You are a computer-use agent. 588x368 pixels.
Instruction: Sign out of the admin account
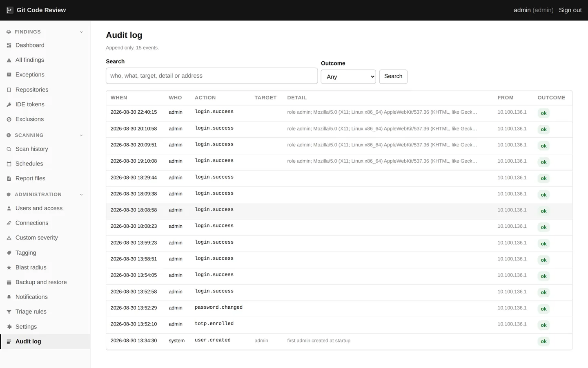(570, 10)
